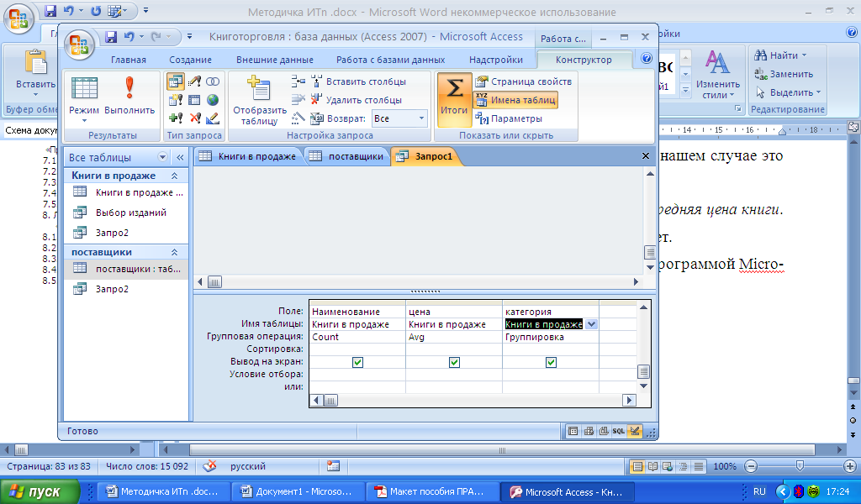Click Вставить столбцы icon
Viewport: 861px width, 504px height.
[317, 81]
